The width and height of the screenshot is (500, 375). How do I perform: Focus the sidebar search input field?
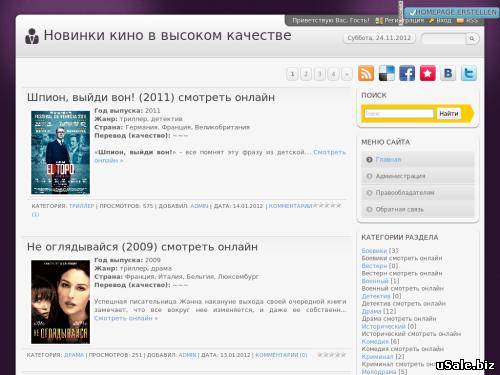(399, 114)
